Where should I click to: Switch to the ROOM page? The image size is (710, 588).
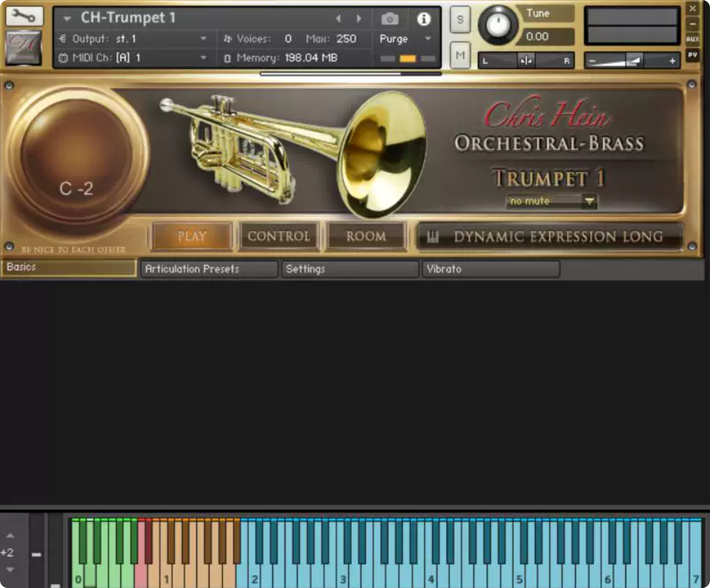click(366, 236)
